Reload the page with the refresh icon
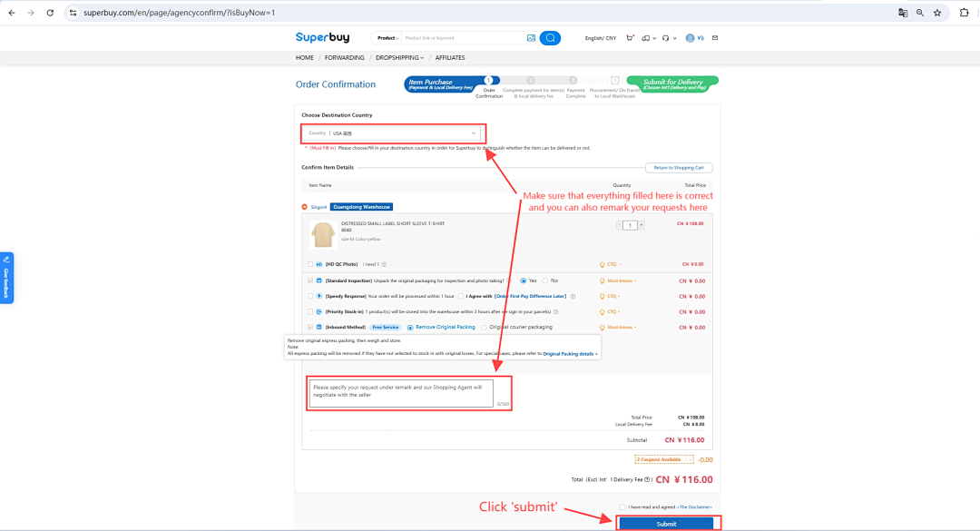 click(50, 13)
